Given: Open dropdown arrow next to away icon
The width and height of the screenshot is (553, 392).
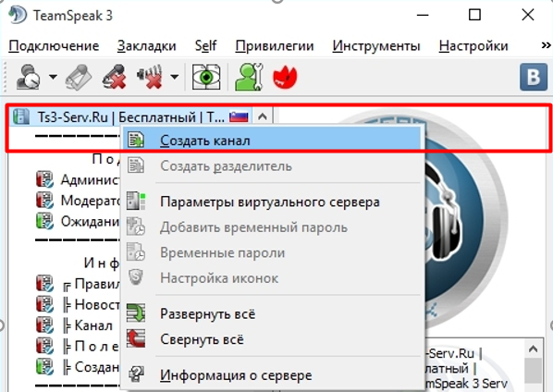Looking at the screenshot, I should point(54,77).
